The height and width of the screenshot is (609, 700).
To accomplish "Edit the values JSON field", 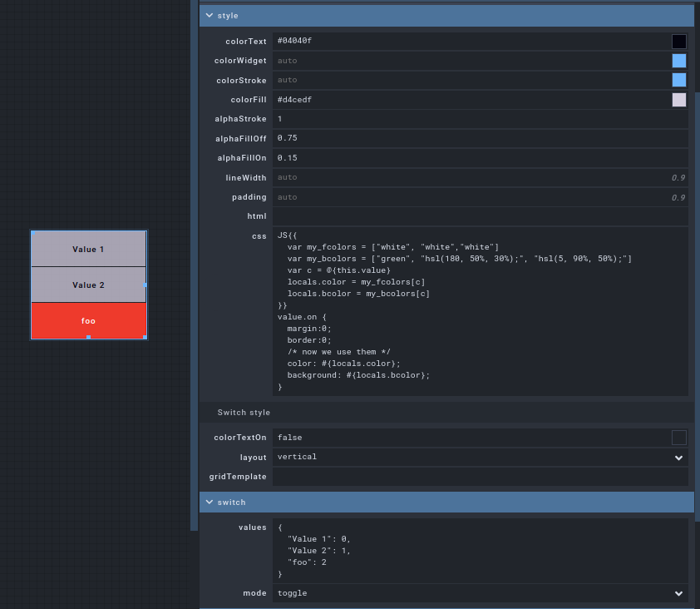I will [480, 550].
